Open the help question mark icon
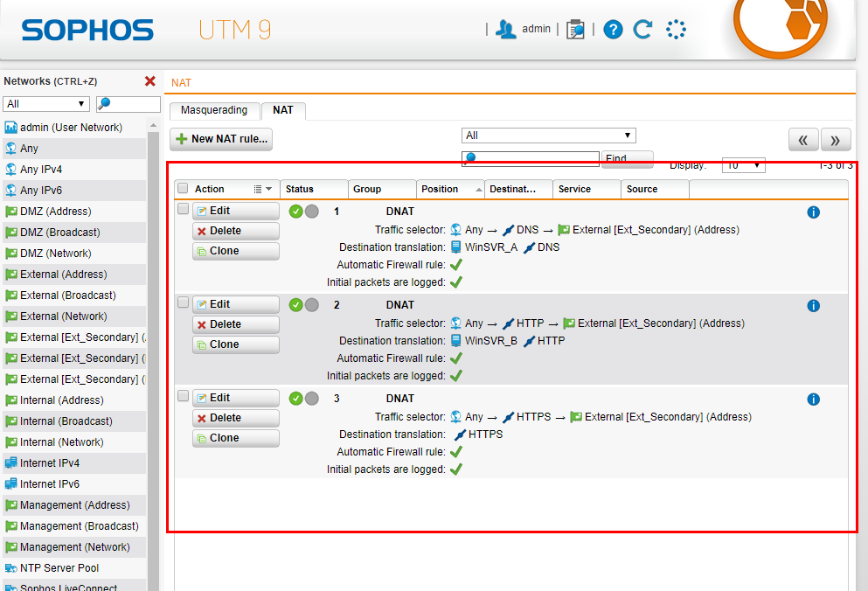The height and width of the screenshot is (591, 868). pyautogui.click(x=613, y=30)
